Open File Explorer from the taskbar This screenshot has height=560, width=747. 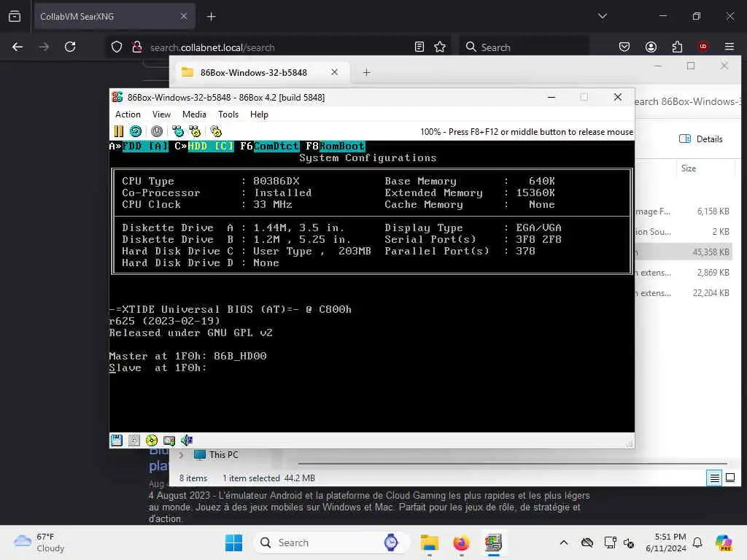coord(429,542)
